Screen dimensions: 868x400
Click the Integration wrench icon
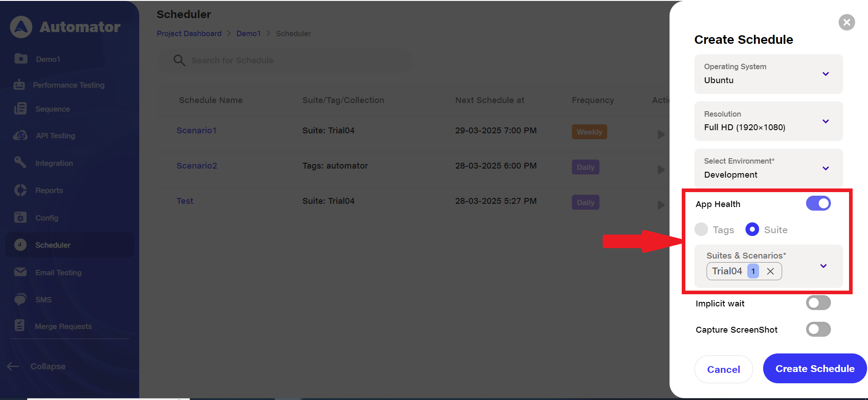20,162
